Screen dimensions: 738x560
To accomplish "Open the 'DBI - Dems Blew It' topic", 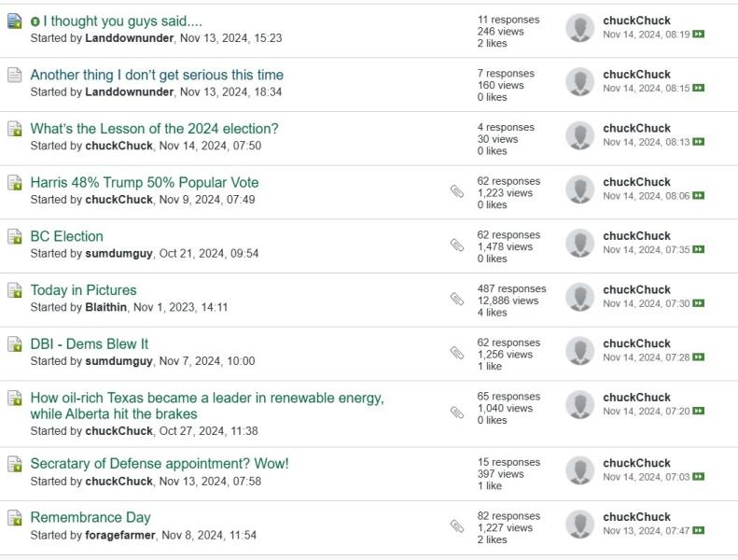I will 90,344.
